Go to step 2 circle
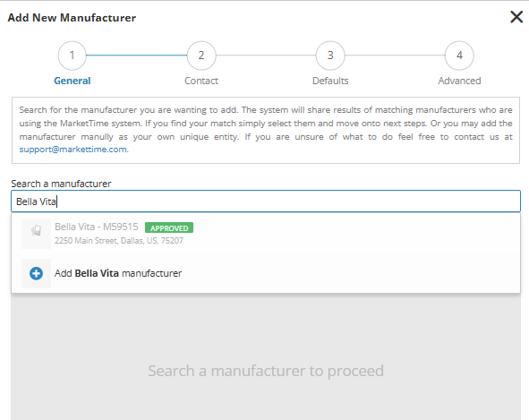The height and width of the screenshot is (420, 529). tap(201, 56)
